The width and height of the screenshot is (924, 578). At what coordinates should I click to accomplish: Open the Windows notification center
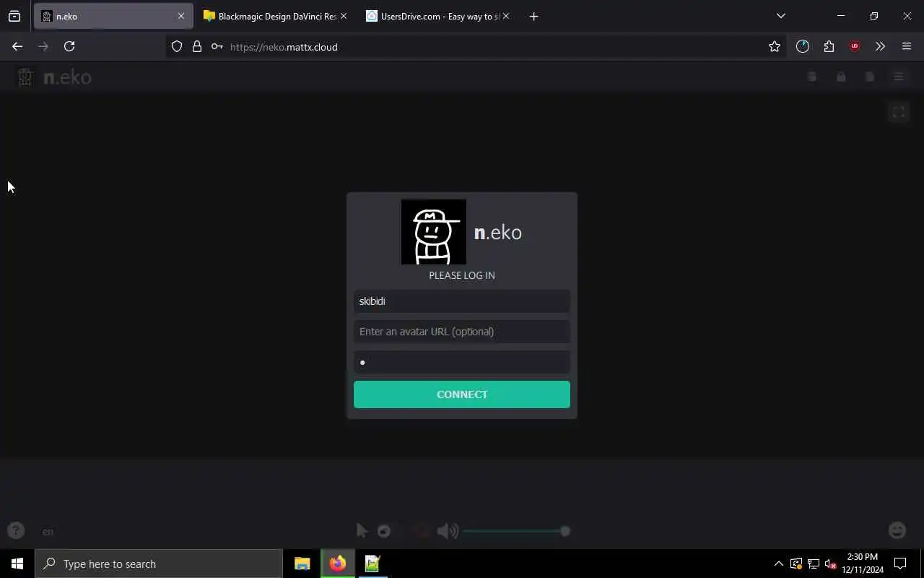900,564
